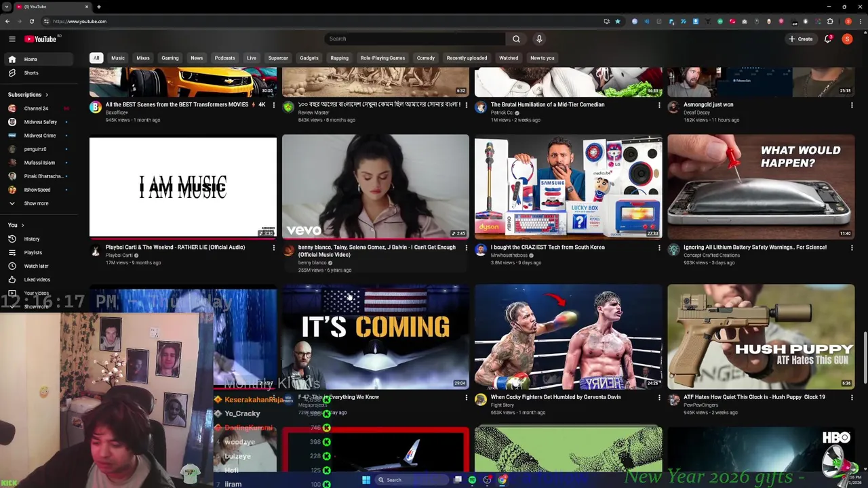Open the Windows Start button
Viewport: 868px width, 488px height.
366,480
